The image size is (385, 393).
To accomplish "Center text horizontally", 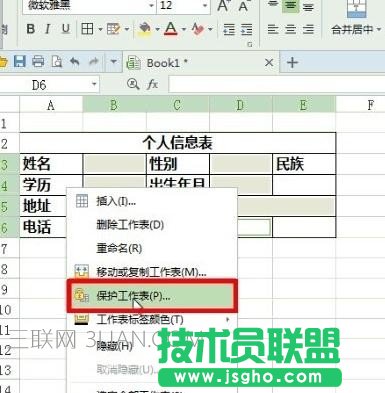I will click(x=291, y=29).
